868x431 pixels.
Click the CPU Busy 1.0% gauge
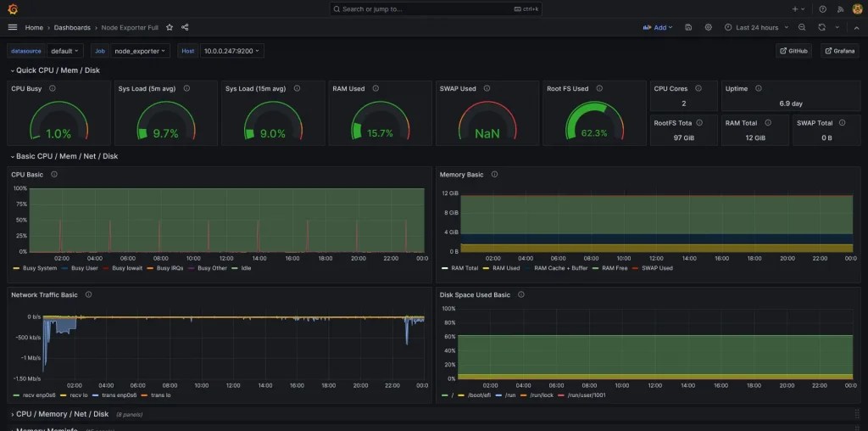[58, 120]
